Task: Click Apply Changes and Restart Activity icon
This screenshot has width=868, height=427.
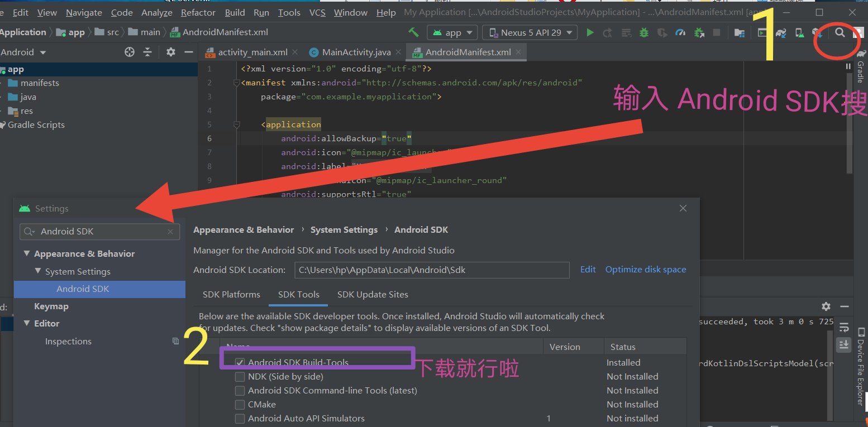Action: 607,33
